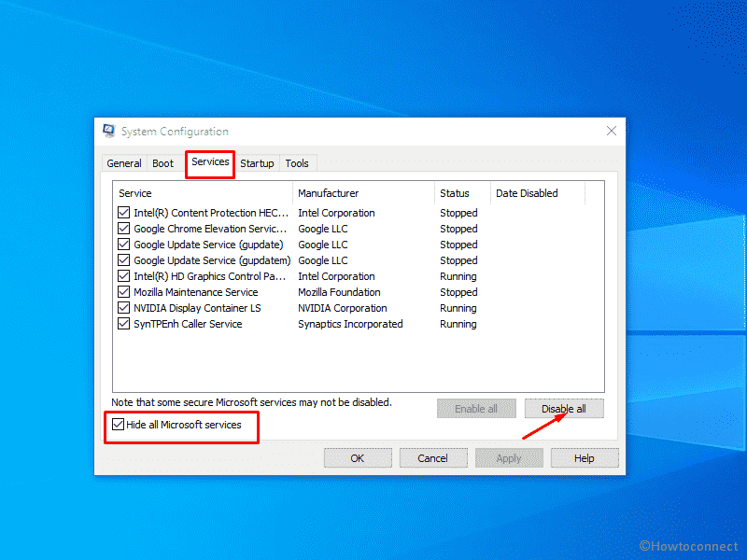This screenshot has height=560, width=747.
Task: Click the Disable all button
Action: 564,408
